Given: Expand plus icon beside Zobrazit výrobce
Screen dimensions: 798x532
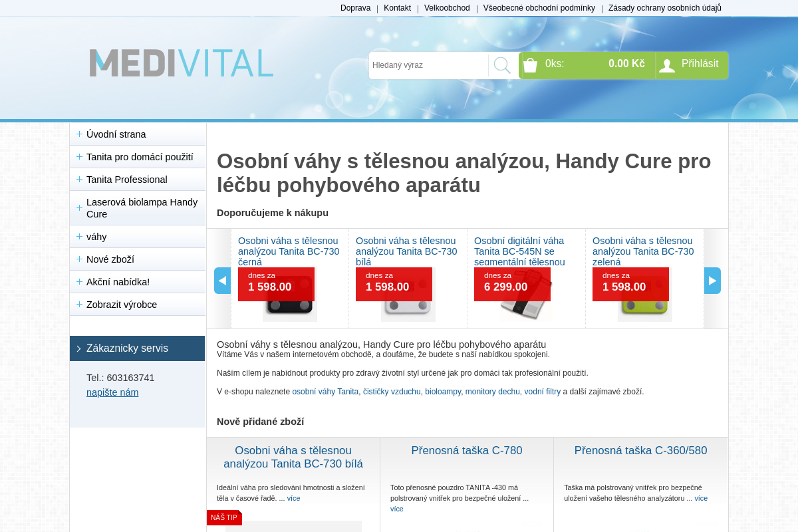Looking at the screenshot, I should click(79, 304).
